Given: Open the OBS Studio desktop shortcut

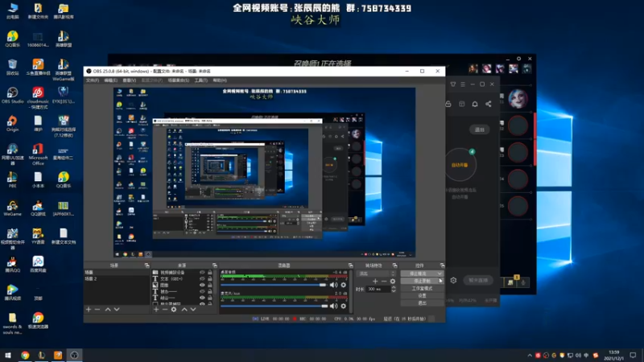Looking at the screenshot, I should [12, 95].
